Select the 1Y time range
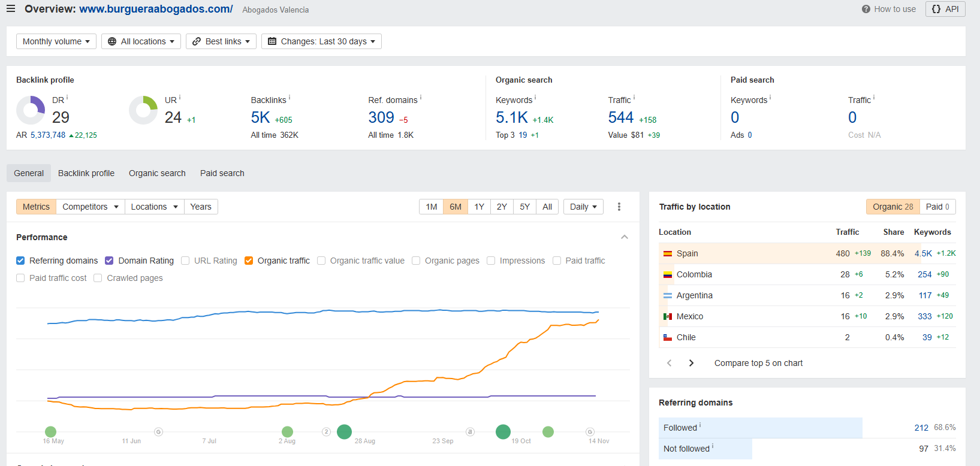Viewport: 980px width, 466px height. coord(480,207)
